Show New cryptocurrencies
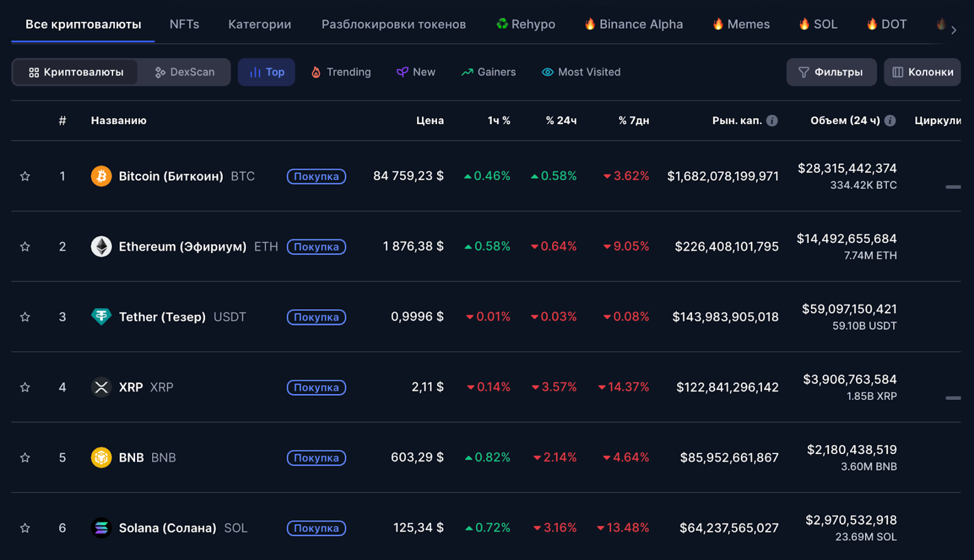Image resolution: width=974 pixels, height=560 pixels. 416,72
